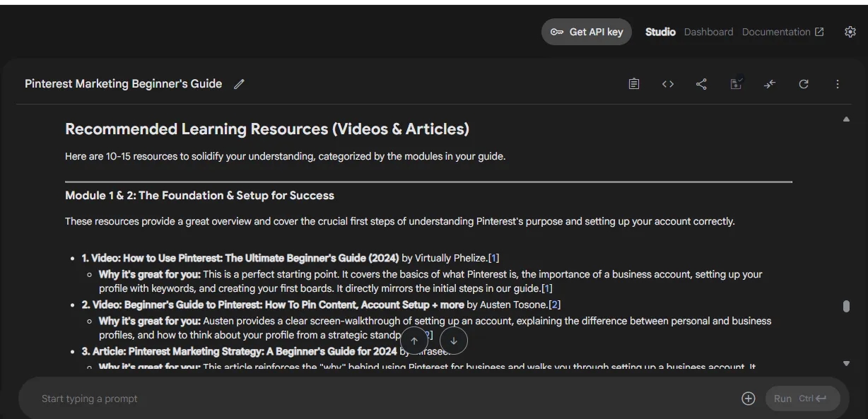Click '1. Video: How to Use Pinterest' title
This screenshot has height=419, width=868.
240,258
